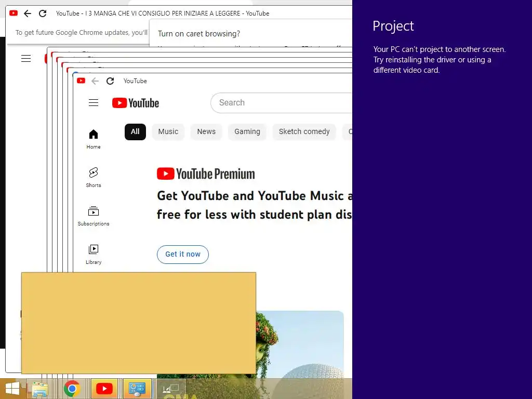Select the Music filter chip
Image resolution: width=532 pixels, height=399 pixels.
[168, 131]
